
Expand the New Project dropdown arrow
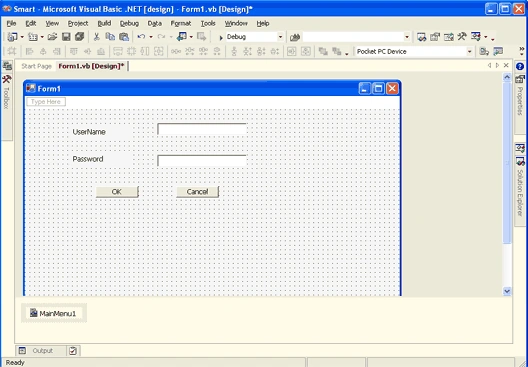22,37
